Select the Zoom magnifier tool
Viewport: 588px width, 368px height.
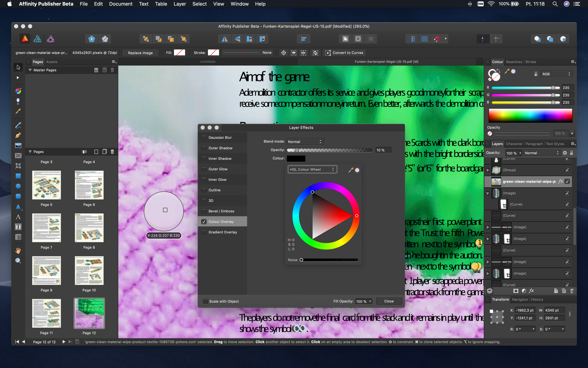coord(18,261)
